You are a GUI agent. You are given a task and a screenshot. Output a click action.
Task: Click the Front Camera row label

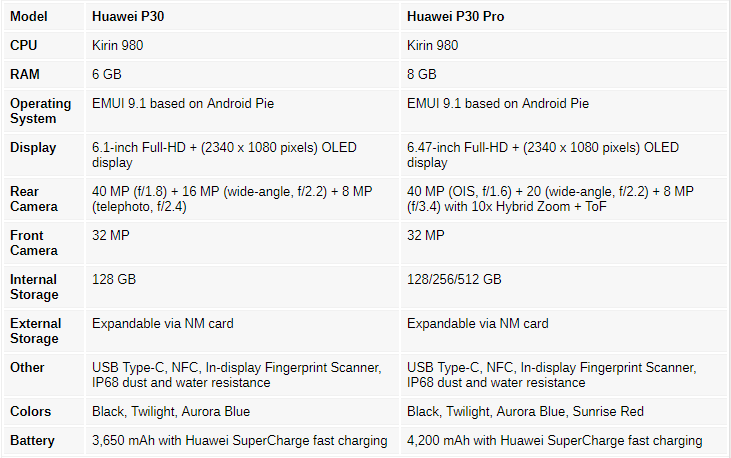33,242
